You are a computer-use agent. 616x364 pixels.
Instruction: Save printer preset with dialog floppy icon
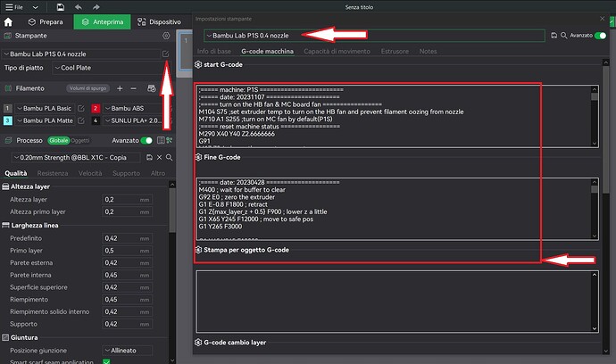554,36
